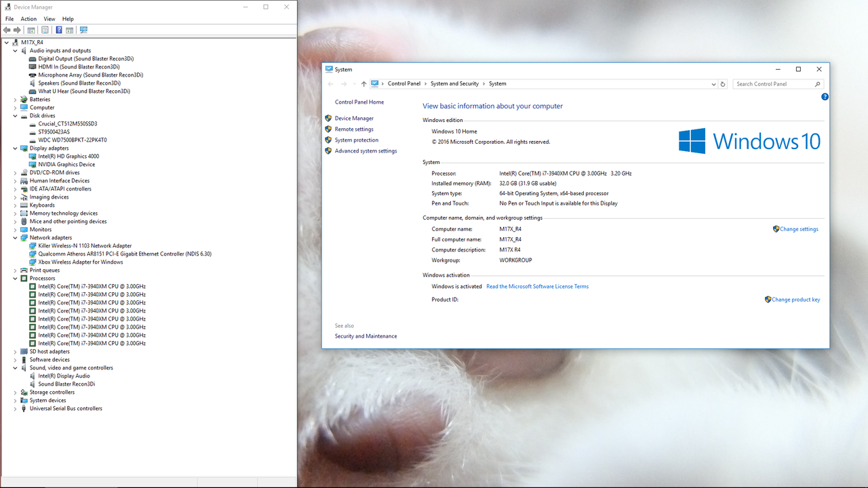The width and height of the screenshot is (868, 488).
Task: Select What U Hear (Sound Blaster Recon3Di)
Action: [84, 91]
